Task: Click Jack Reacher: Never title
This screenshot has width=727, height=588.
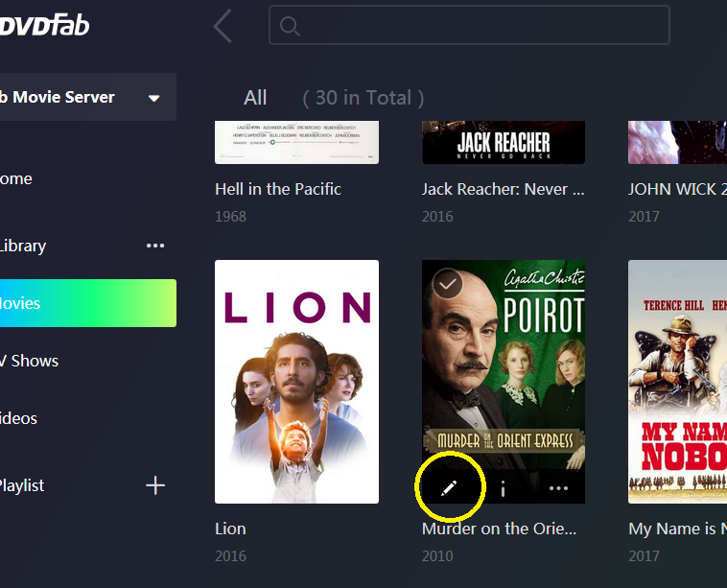Action: click(x=504, y=189)
